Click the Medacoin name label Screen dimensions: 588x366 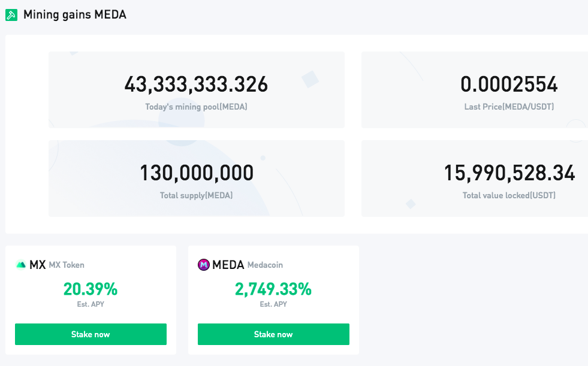[265, 265]
